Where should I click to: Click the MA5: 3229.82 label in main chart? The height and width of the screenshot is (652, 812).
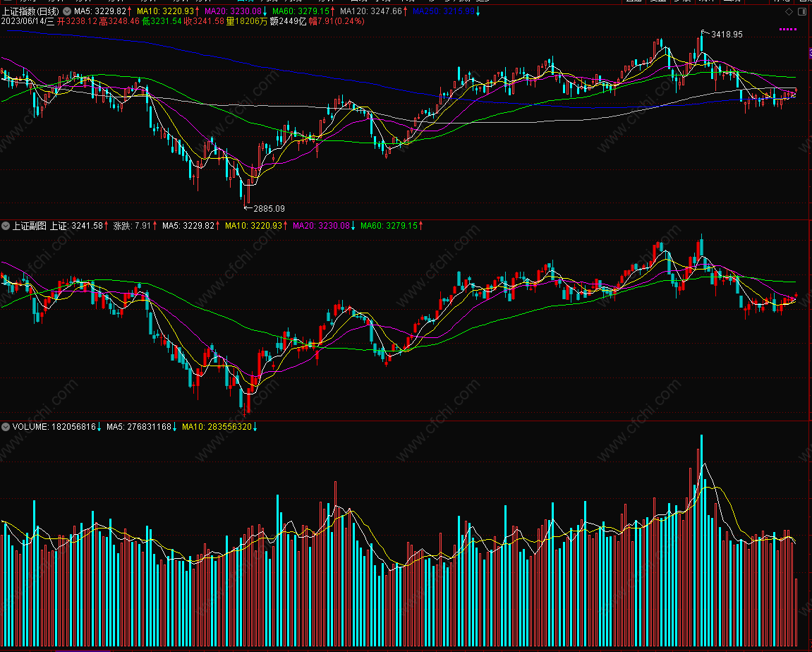click(100, 11)
